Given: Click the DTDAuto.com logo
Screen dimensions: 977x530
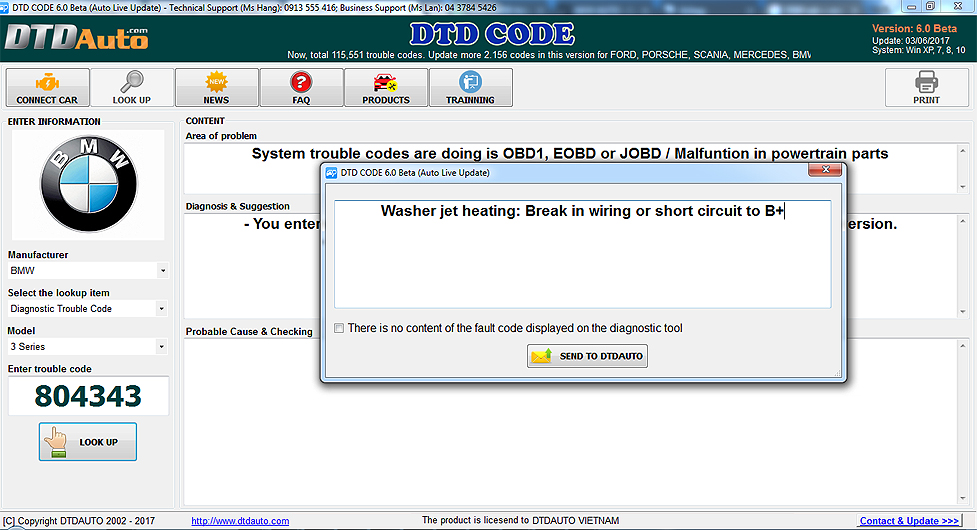Looking at the screenshot, I should point(77,38).
